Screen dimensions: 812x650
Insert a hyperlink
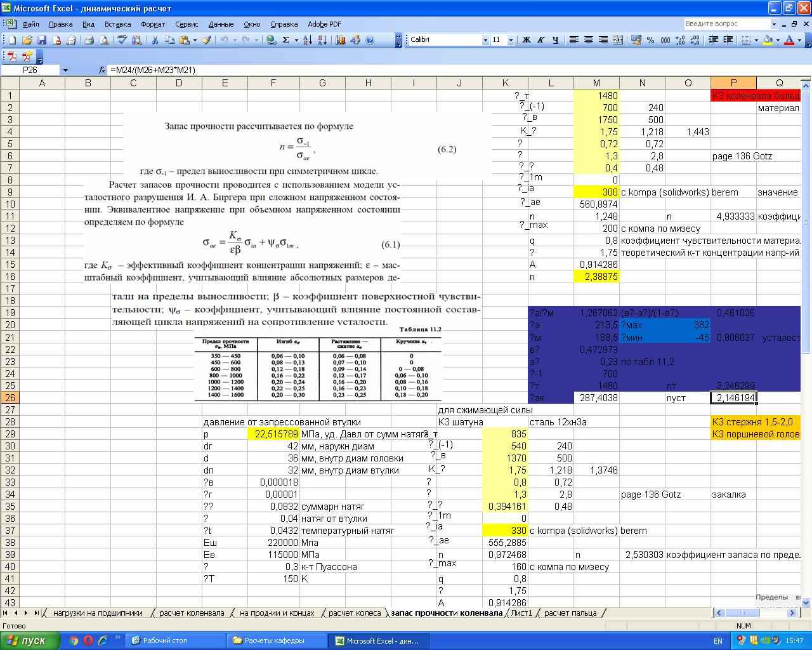271,39
